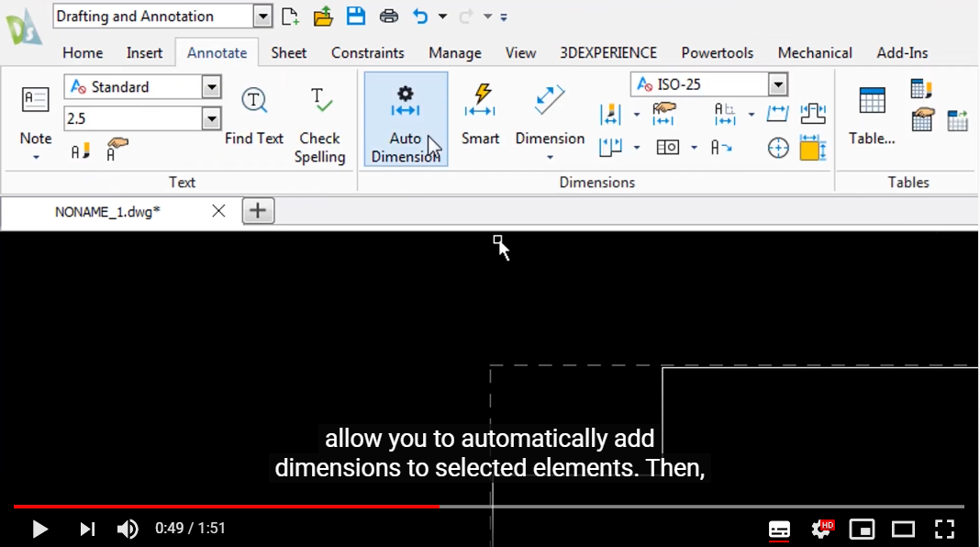This screenshot has height=547, width=980.
Task: Insert a table with Table... button
Action: pyautogui.click(x=872, y=116)
